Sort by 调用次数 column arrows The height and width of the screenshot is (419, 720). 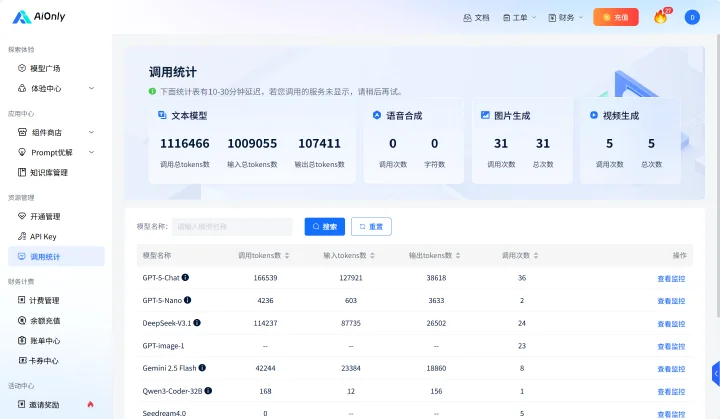tap(536, 255)
